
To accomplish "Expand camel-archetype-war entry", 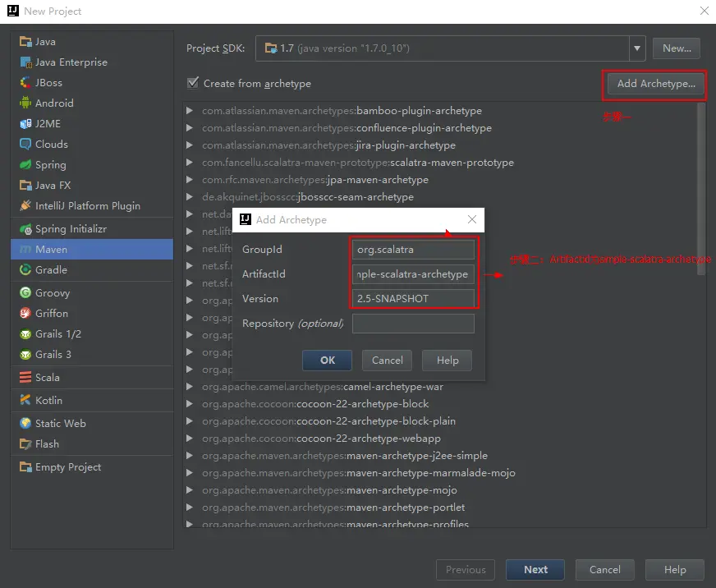I will point(189,387).
